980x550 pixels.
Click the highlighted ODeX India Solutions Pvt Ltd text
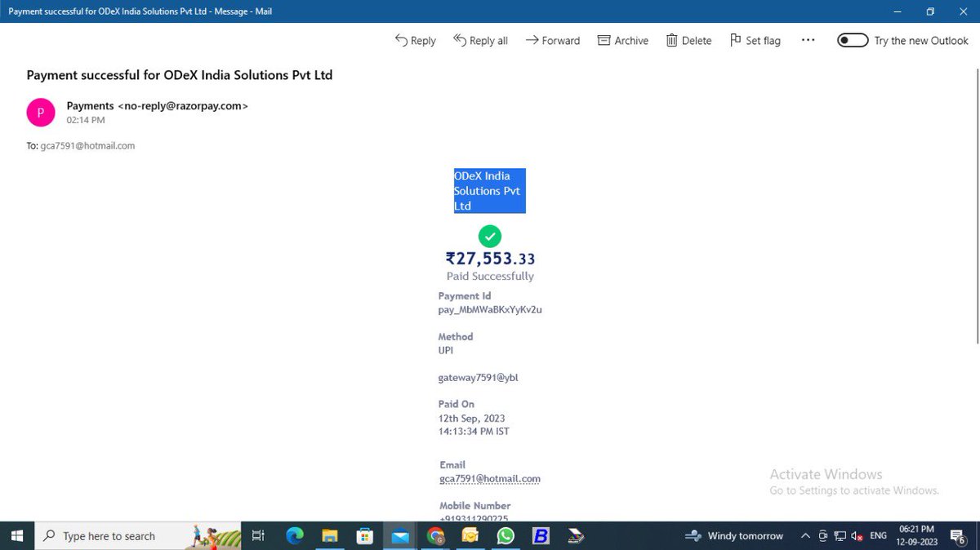(x=489, y=191)
